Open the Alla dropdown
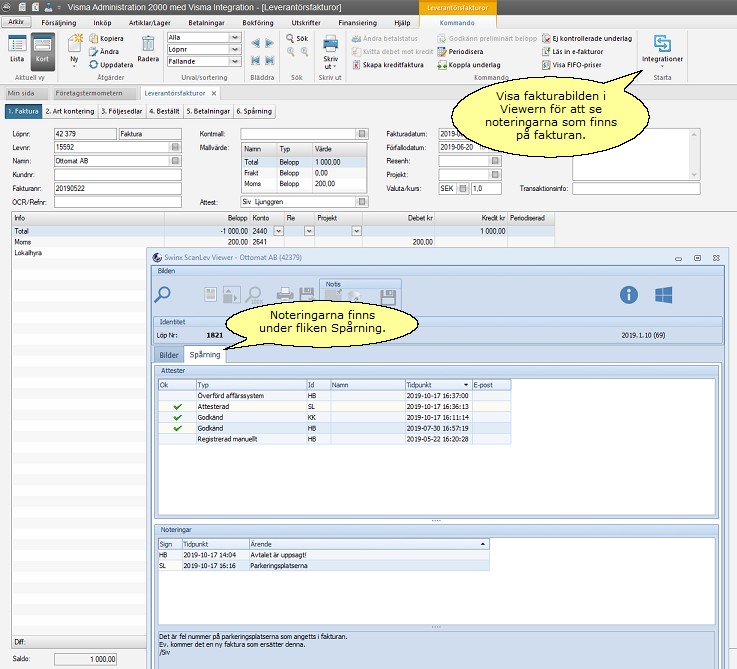This screenshot has width=737, height=669. [235, 38]
